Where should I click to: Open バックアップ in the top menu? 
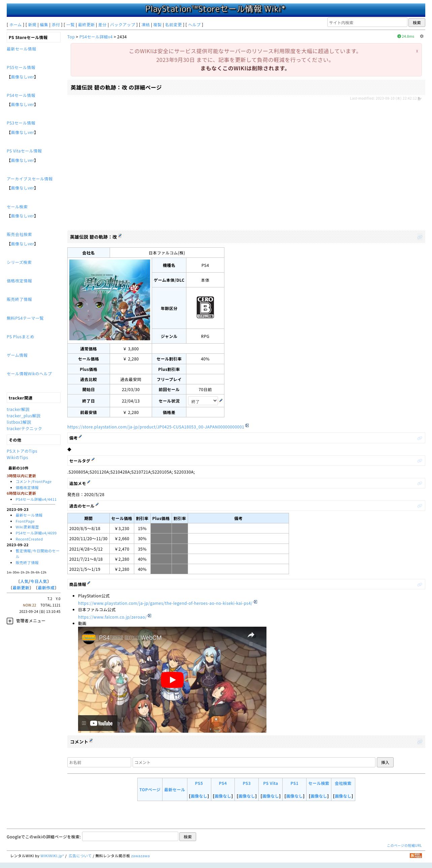(122, 25)
